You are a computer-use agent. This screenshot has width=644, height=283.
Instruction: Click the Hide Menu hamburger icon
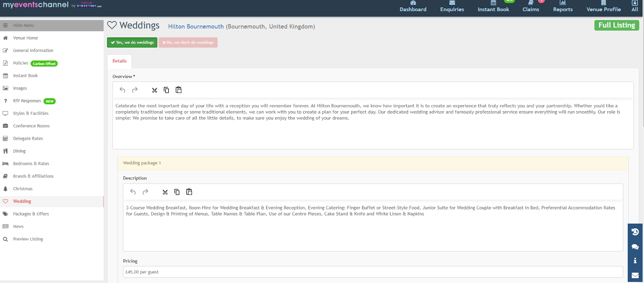point(5,25)
